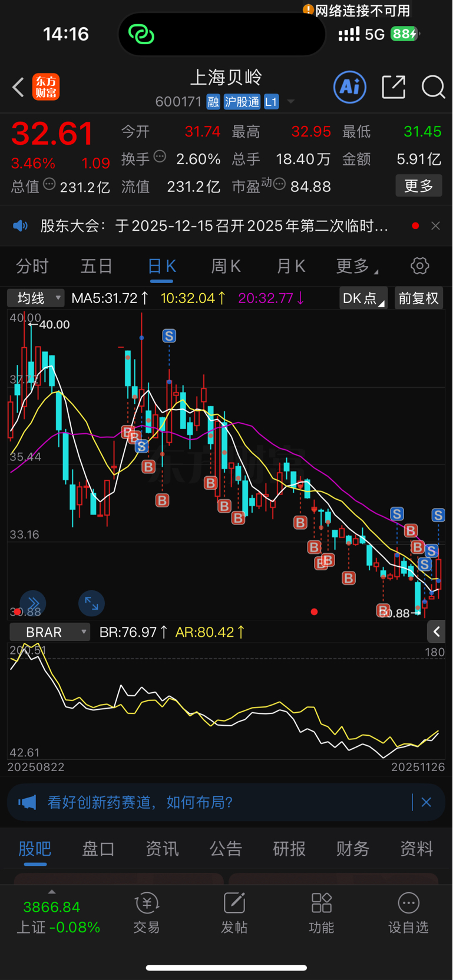
Task: Tap the 发帖 post icon
Action: tap(234, 903)
